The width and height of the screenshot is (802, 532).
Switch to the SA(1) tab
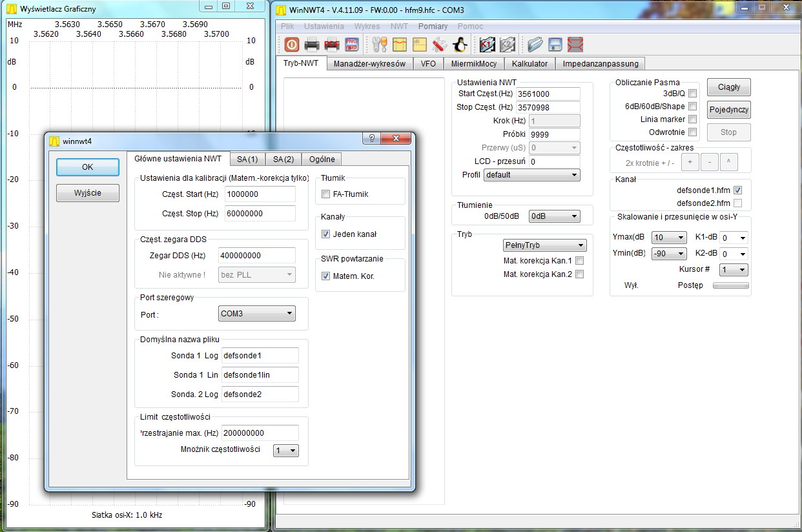point(247,159)
